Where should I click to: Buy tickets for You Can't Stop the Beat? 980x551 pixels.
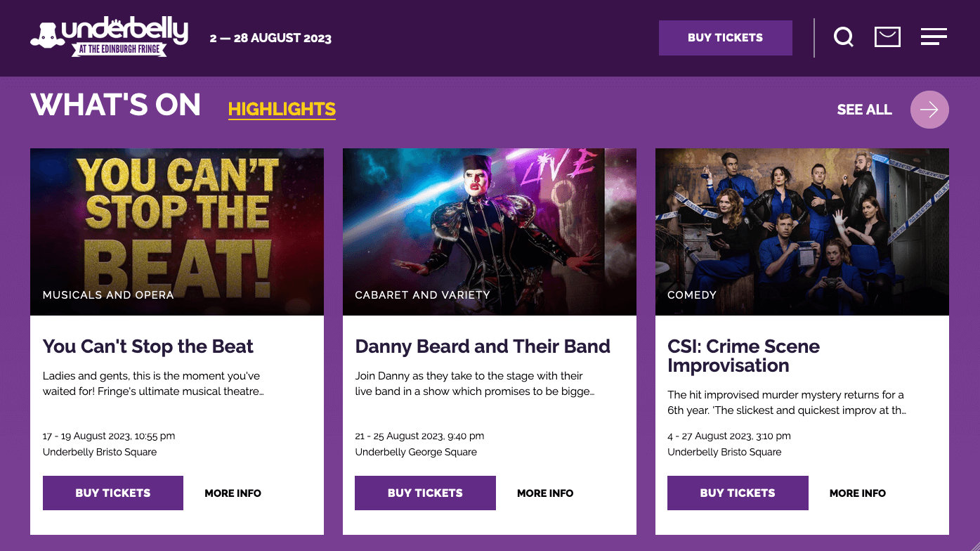coord(113,493)
